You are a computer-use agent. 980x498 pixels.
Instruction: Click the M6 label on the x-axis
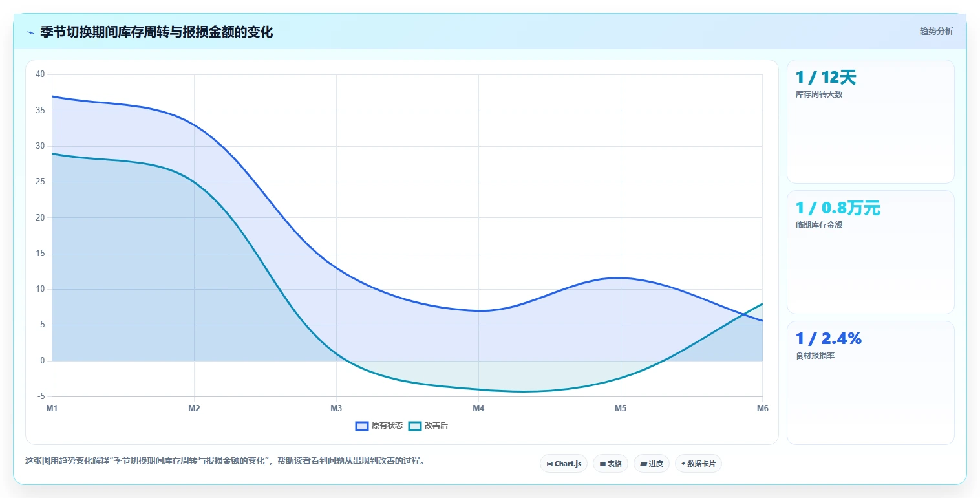[762, 408]
